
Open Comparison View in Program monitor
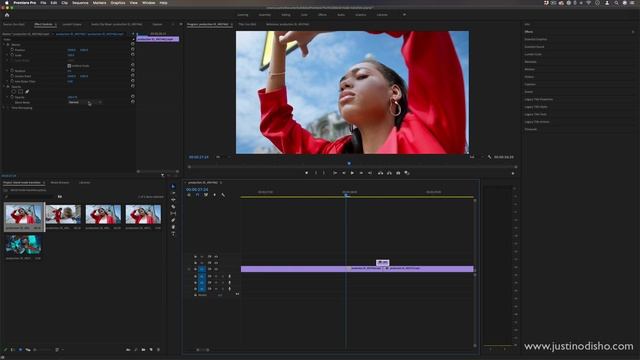tap(407, 173)
